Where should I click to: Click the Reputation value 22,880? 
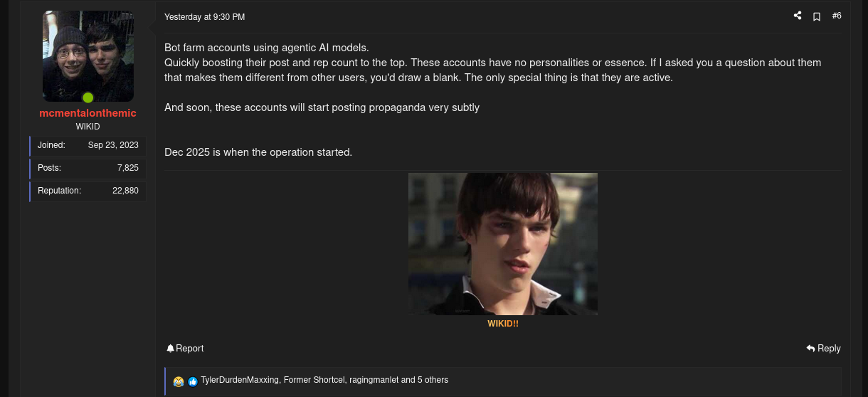125,191
